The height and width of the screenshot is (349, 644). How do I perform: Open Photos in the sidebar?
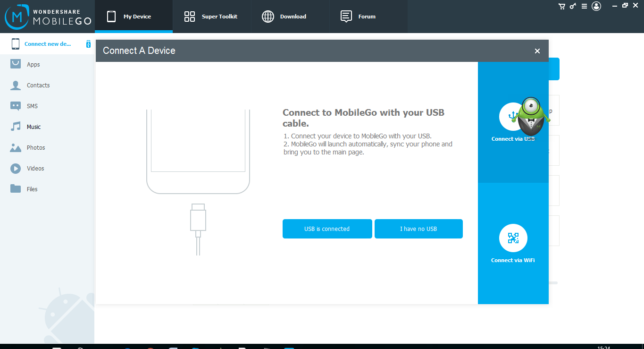pos(35,148)
